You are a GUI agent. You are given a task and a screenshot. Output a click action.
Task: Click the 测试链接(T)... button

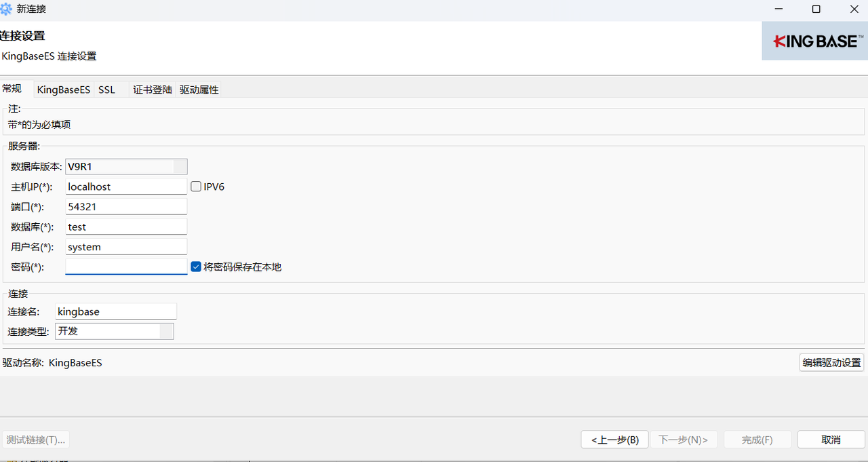(x=36, y=440)
